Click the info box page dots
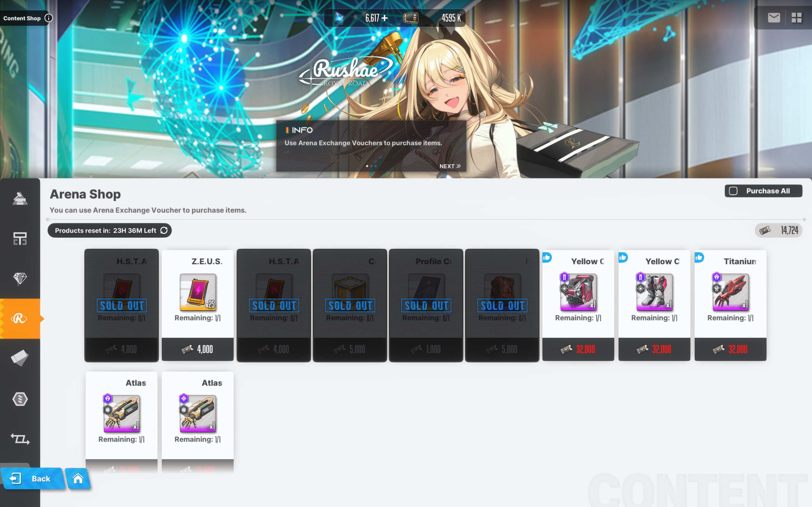The width and height of the screenshot is (812, 507). (x=371, y=166)
